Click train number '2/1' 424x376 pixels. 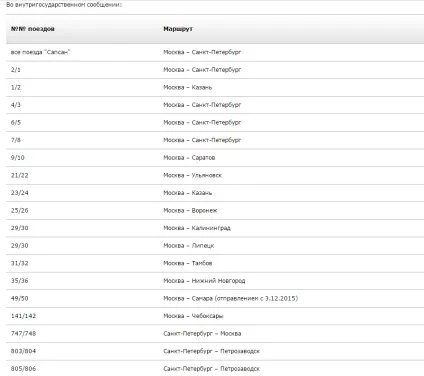pos(16,70)
